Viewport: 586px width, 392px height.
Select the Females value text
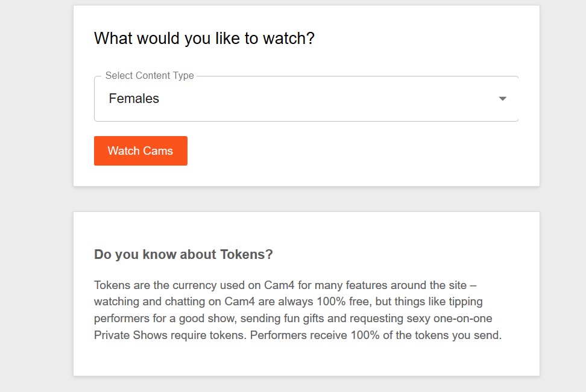point(134,99)
